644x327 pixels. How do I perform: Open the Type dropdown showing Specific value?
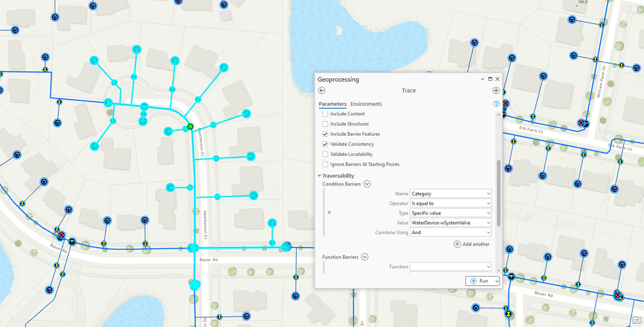[x=450, y=213]
